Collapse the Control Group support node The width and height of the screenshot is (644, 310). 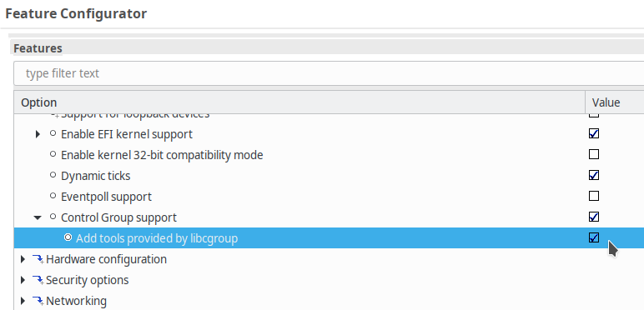(x=38, y=217)
